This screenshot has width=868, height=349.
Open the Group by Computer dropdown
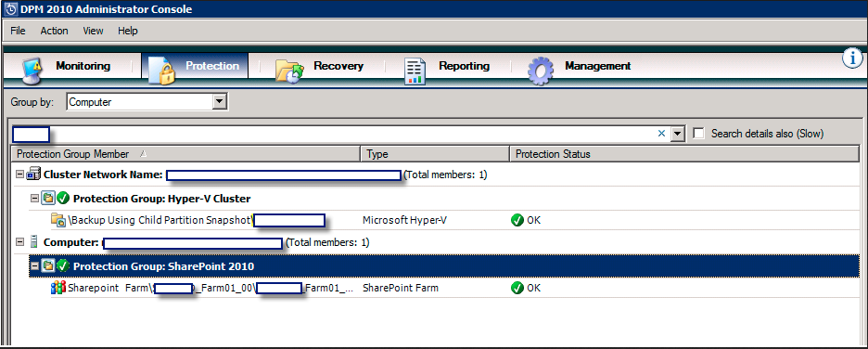click(221, 102)
